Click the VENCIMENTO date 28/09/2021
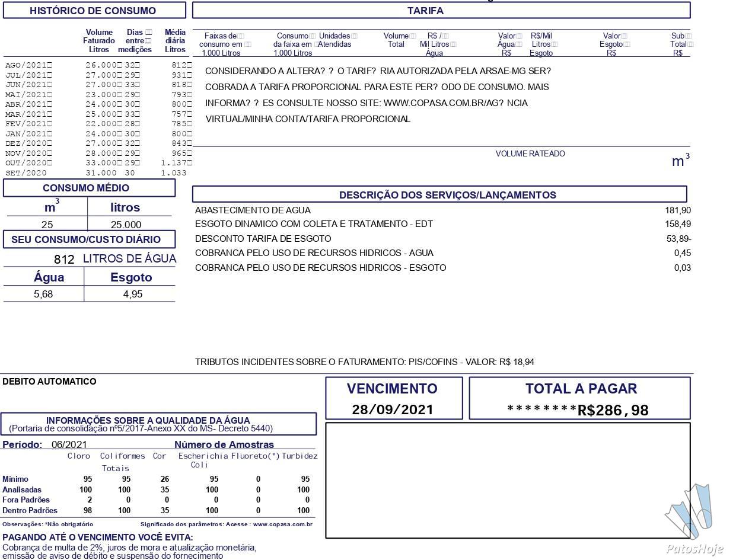Screen dimensions: 736x560 click(393, 409)
